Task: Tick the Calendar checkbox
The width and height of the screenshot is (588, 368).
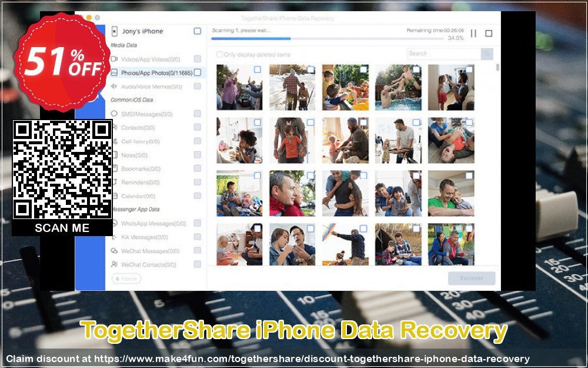Action: [197, 195]
